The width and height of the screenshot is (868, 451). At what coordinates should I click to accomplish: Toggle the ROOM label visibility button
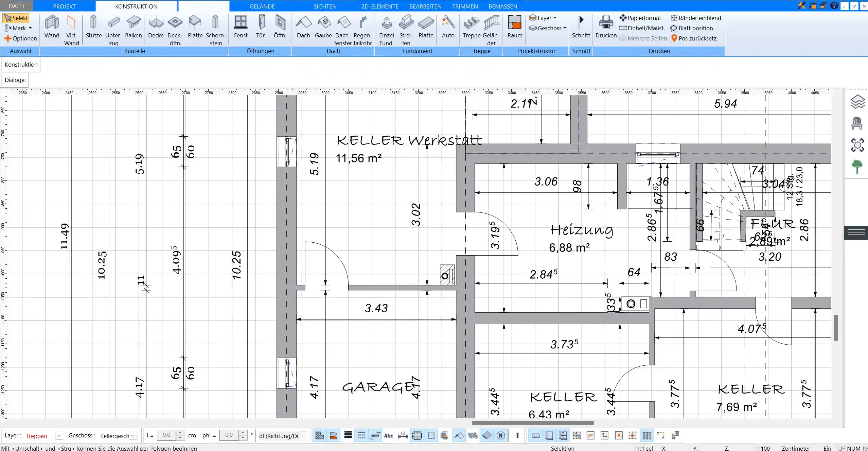(x=375, y=435)
